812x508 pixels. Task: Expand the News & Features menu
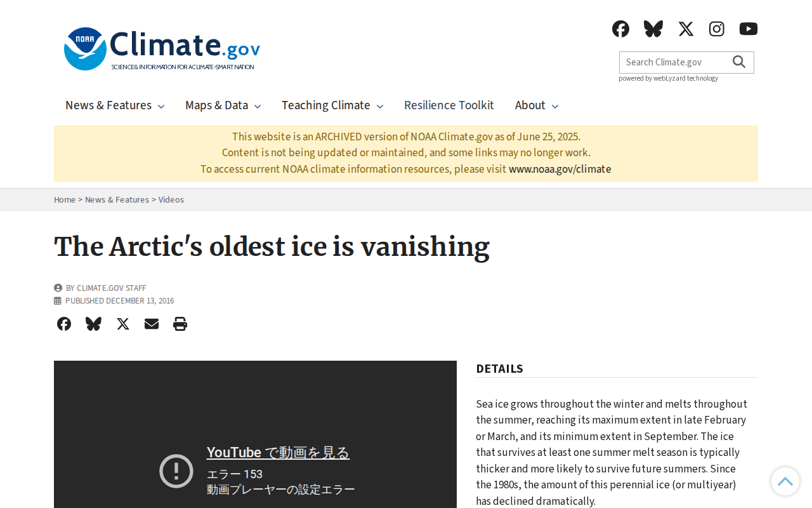point(115,105)
